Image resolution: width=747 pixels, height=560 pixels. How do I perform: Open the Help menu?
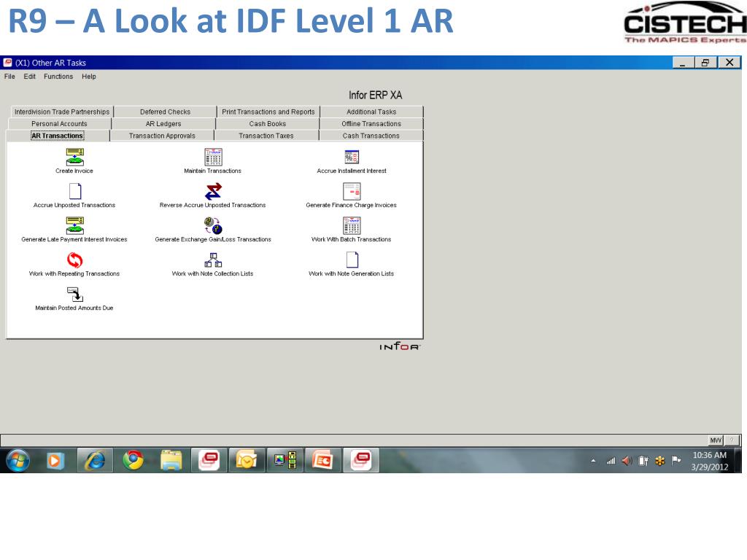tap(88, 76)
